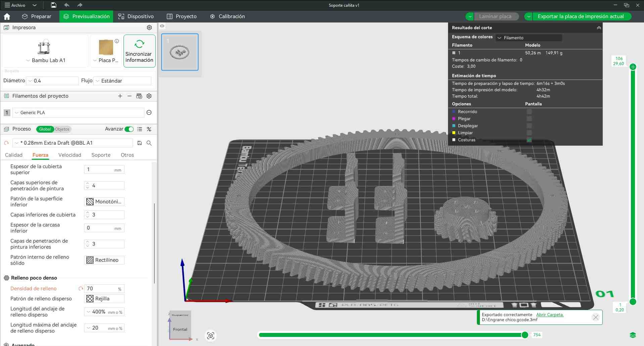Click the layers stack icon

(x=633, y=335)
